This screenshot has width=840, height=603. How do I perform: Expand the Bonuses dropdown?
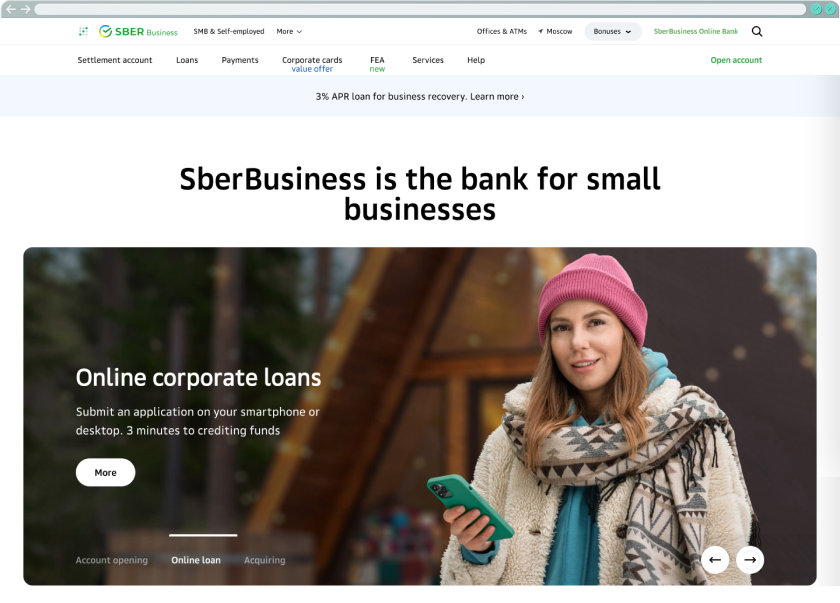612,32
